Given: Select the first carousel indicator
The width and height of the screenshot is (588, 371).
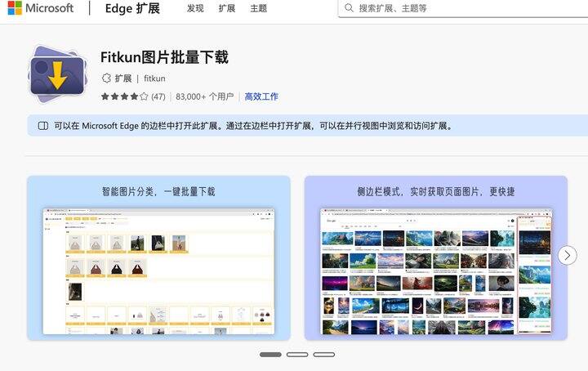Looking at the screenshot, I should (270, 355).
